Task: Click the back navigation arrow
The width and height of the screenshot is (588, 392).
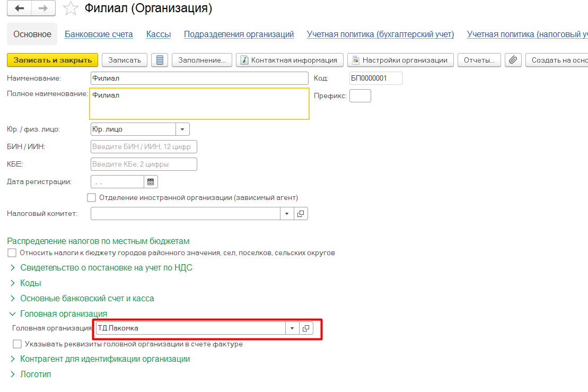Action: tap(20, 8)
